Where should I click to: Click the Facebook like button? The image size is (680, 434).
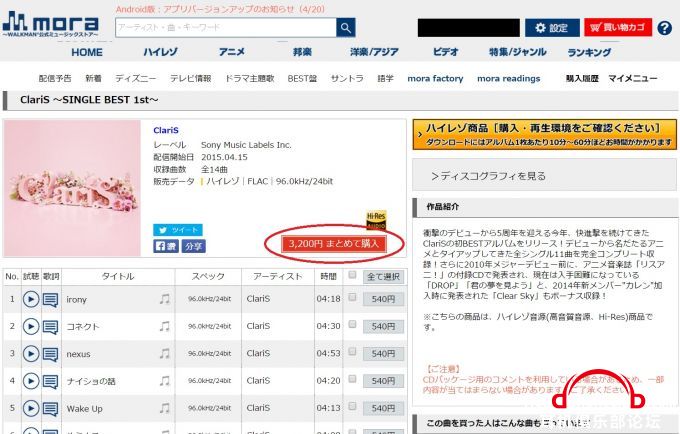coord(166,246)
